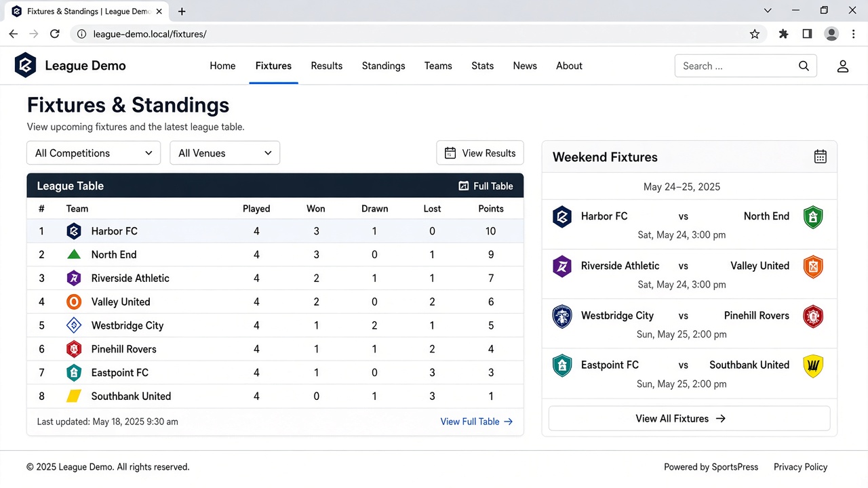Reload the page
The image size is (868, 488).
55,34
